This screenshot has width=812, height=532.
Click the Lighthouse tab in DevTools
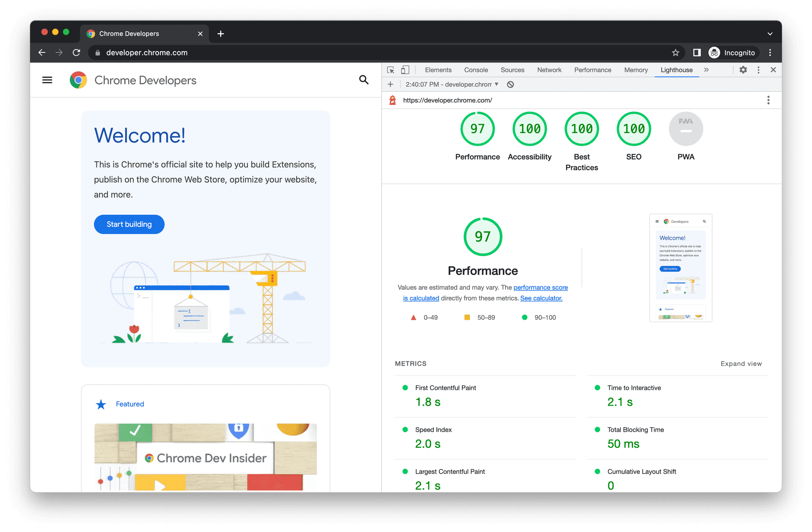(675, 69)
